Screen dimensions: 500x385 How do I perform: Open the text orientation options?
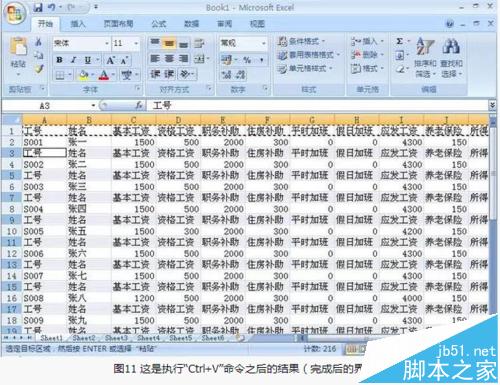tap(187, 74)
